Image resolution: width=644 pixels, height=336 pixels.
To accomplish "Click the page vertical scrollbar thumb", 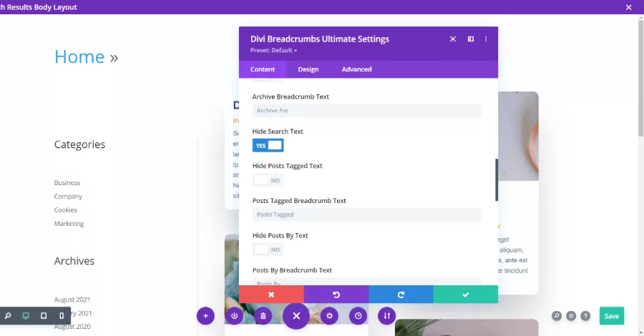I will (640, 78).
